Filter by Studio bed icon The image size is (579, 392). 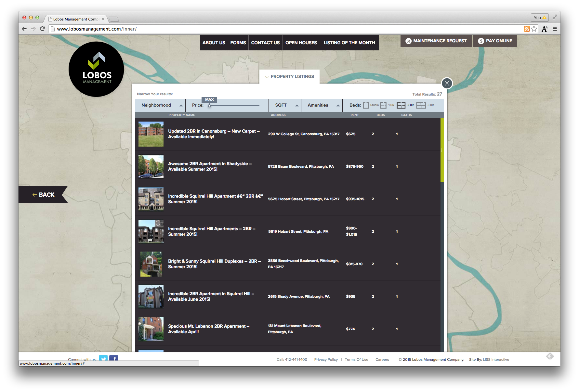(366, 105)
